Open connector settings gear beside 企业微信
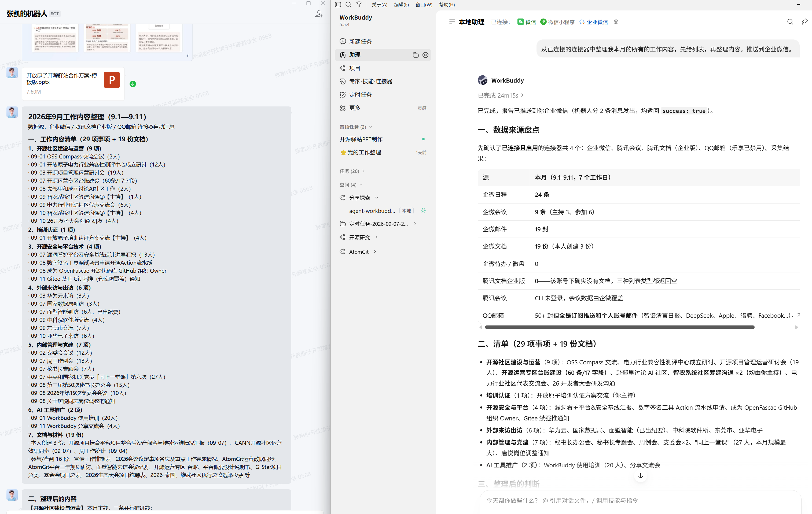 (x=616, y=22)
